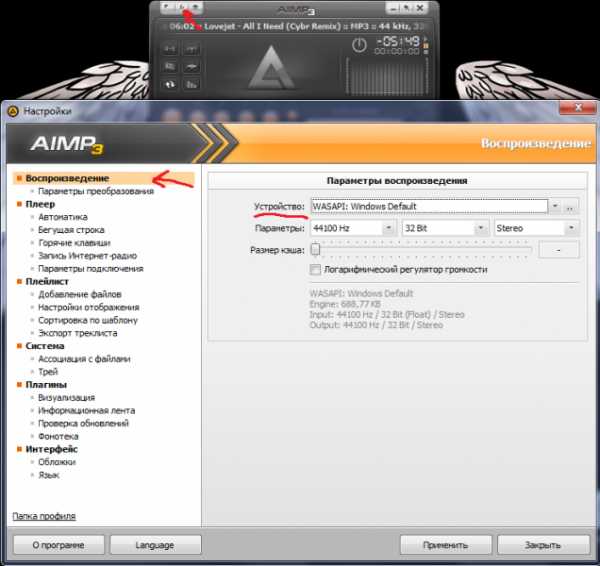Select the Интерфейс category

tap(52, 449)
